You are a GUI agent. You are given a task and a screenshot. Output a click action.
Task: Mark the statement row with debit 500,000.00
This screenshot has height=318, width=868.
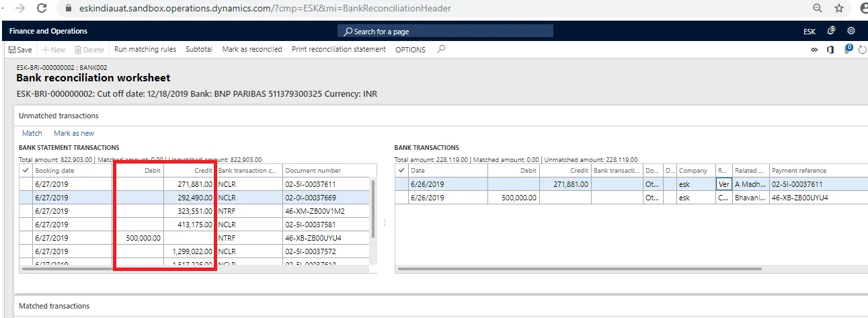(x=26, y=238)
